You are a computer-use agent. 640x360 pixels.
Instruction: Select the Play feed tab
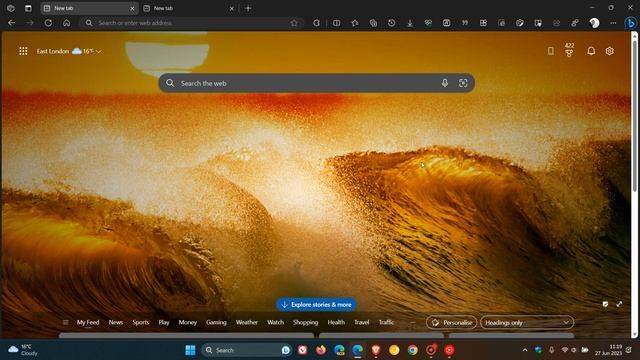tap(164, 322)
